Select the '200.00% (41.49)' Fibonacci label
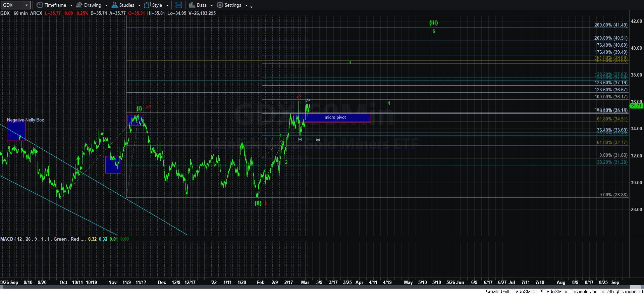 611,25
